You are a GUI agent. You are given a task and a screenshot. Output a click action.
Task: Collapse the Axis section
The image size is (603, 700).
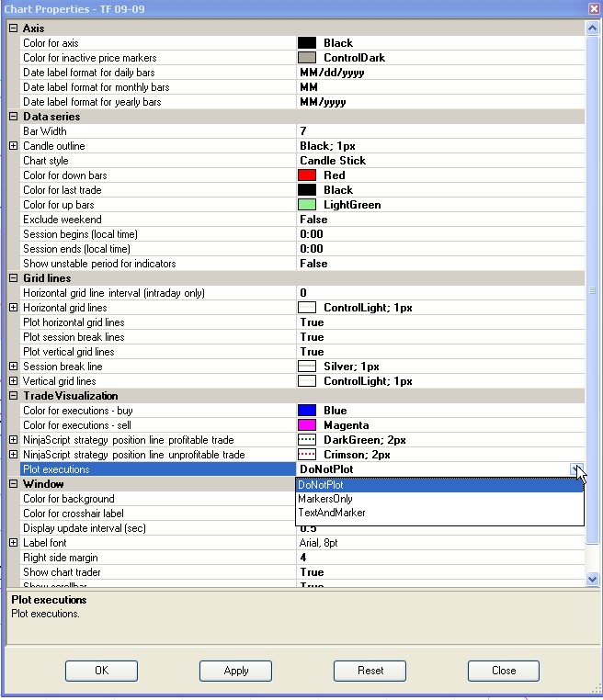click(x=14, y=28)
